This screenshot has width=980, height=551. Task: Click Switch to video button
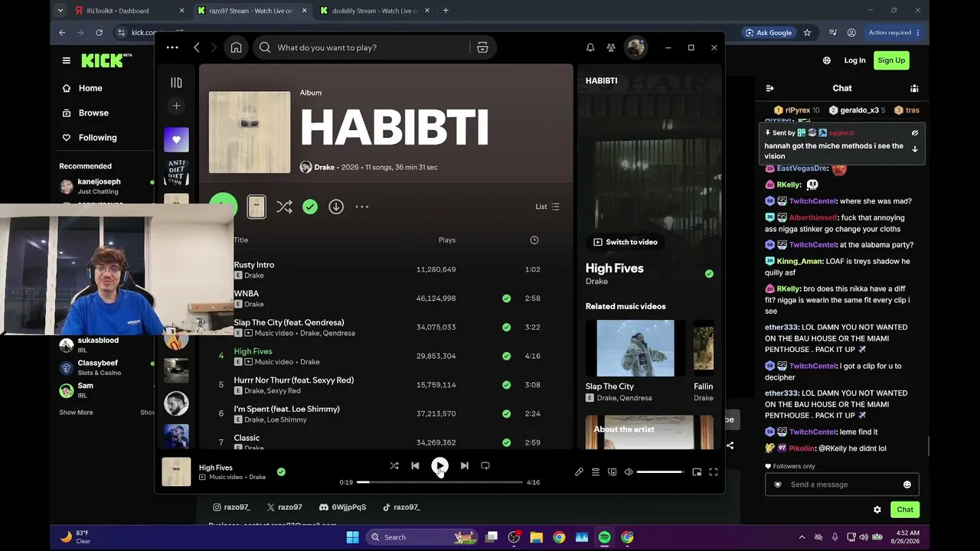pos(626,242)
